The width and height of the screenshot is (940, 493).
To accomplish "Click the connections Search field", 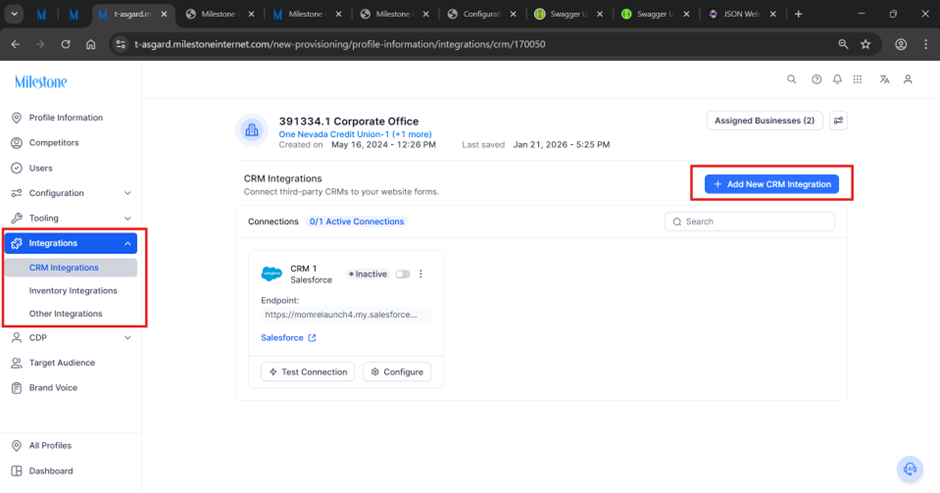I will coord(749,221).
